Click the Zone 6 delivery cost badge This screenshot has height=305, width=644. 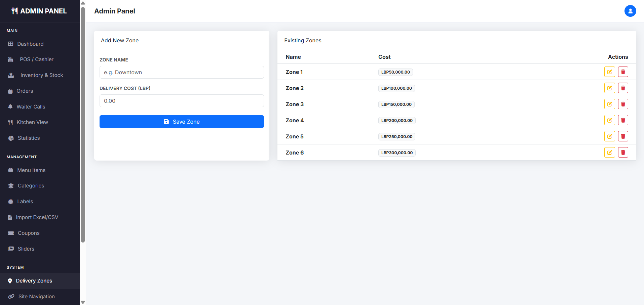click(x=396, y=153)
